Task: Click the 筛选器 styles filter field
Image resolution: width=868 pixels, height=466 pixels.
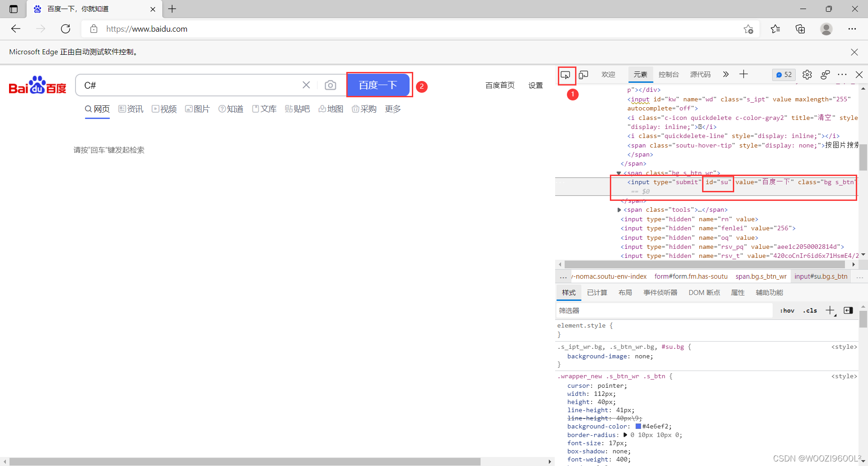Action: [665, 310]
